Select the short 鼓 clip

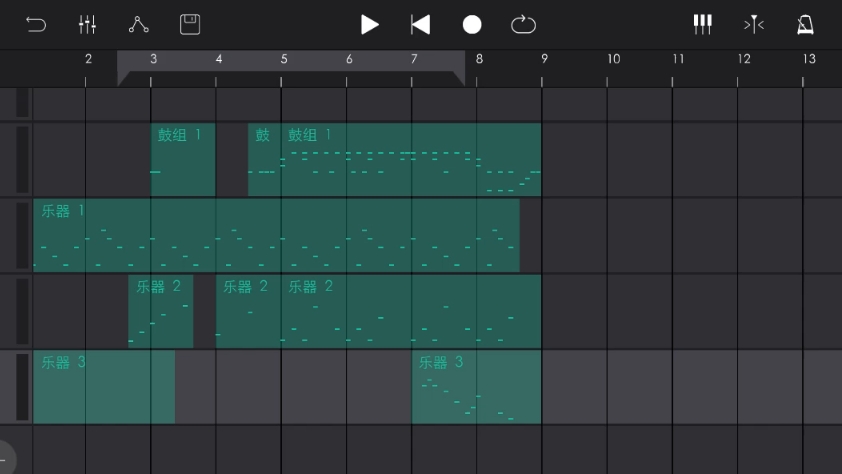tap(264, 159)
